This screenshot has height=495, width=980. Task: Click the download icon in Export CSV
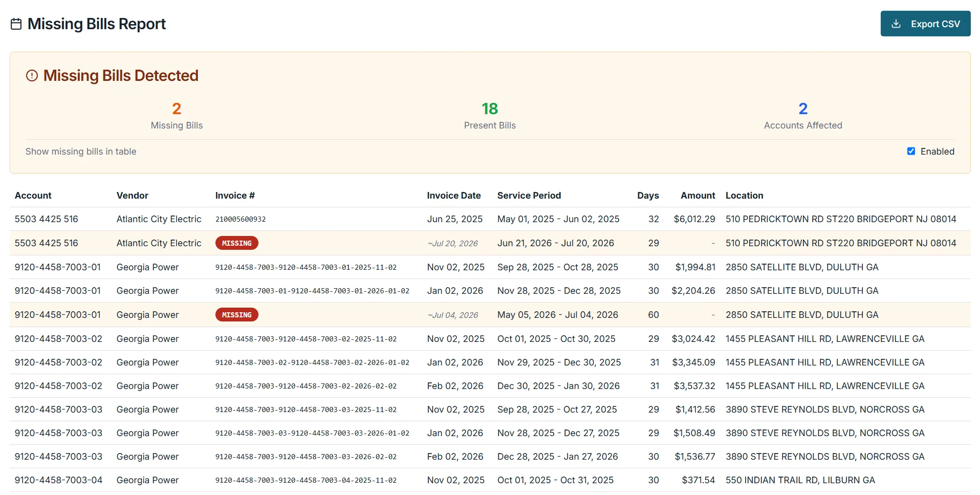pos(896,24)
